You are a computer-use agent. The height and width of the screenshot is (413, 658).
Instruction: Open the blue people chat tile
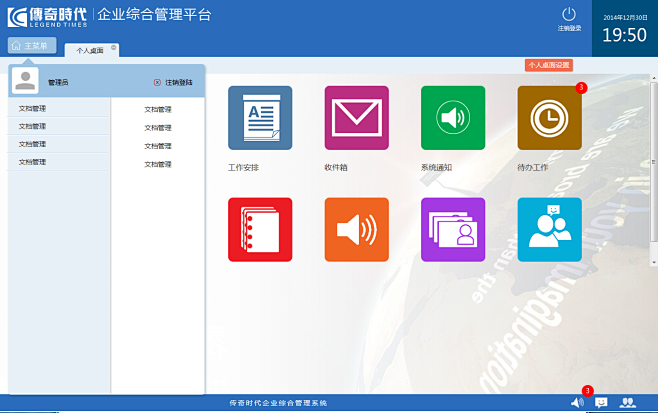tap(550, 230)
